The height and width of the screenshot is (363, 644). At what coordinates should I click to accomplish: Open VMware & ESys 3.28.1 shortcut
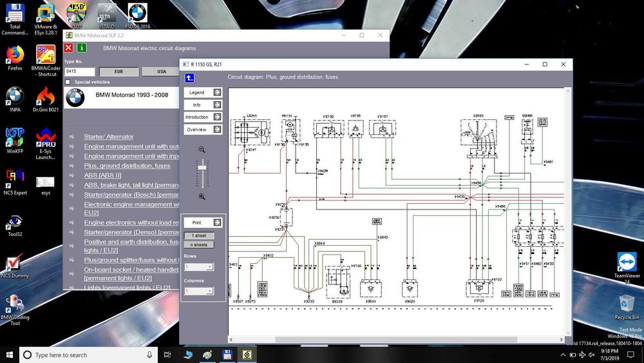(46, 19)
